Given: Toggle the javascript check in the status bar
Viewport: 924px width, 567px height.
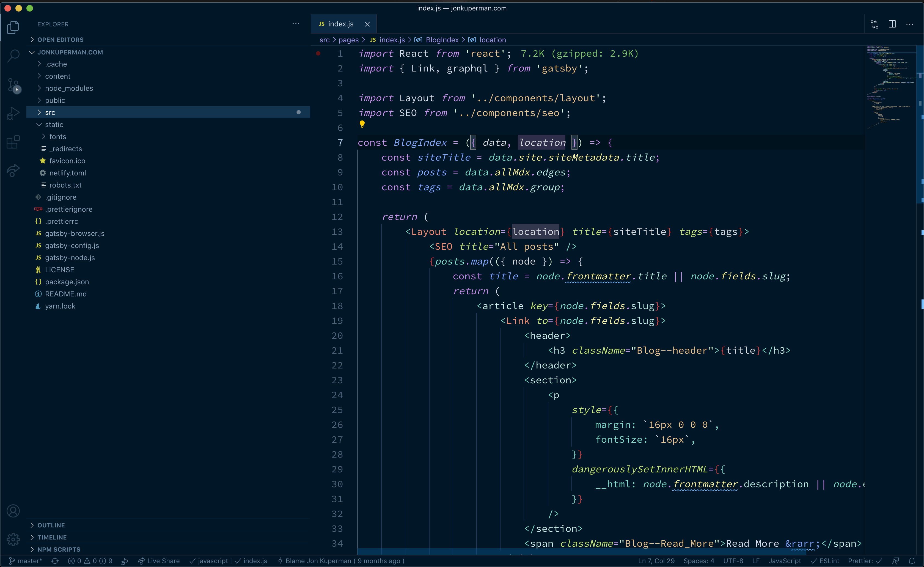Looking at the screenshot, I should tap(208, 561).
